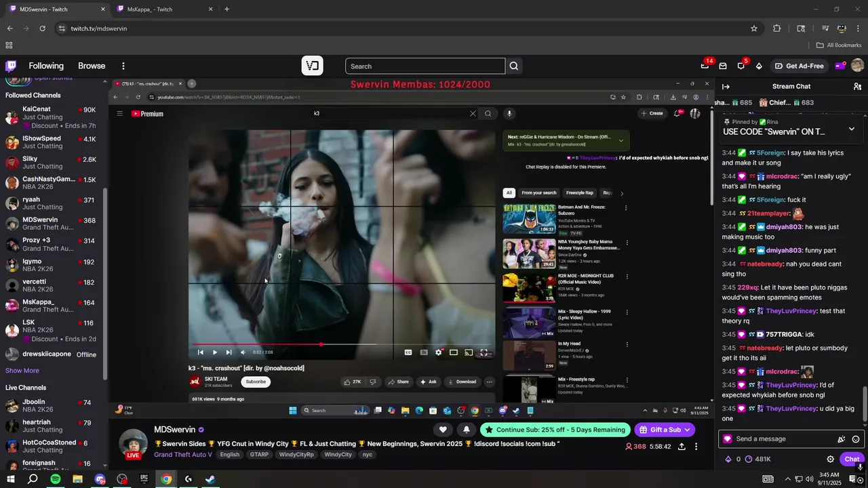Click the nyc tag
The width and height of the screenshot is (868, 488).
pos(367,455)
